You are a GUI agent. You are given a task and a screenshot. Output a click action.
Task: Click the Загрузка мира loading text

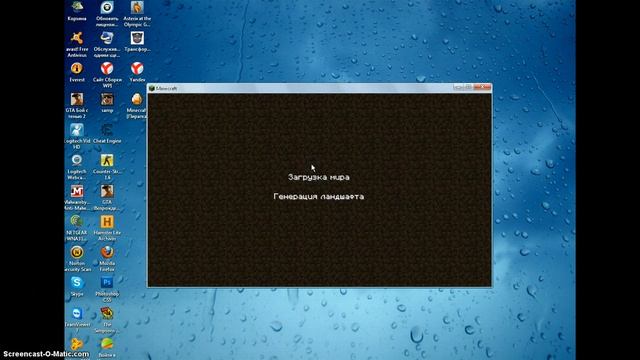[319, 177]
